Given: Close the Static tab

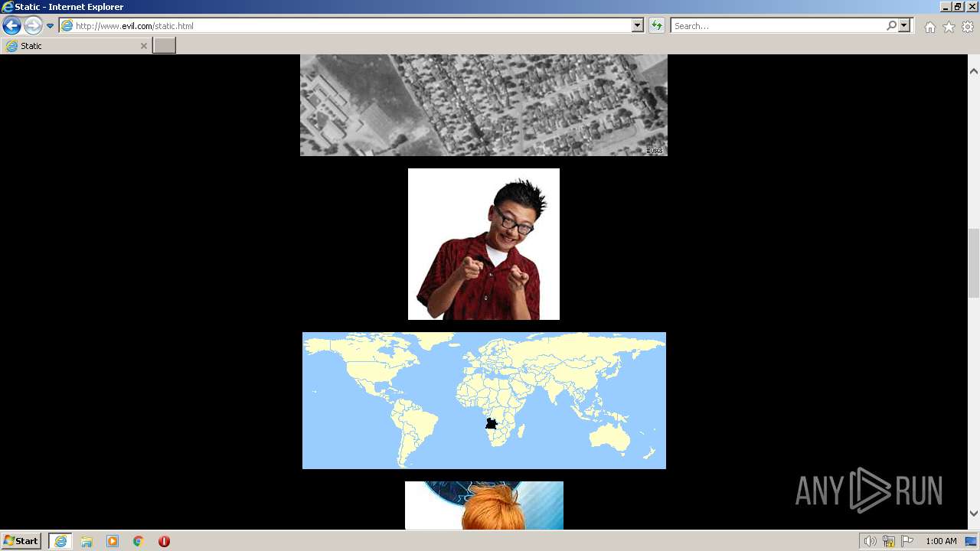Looking at the screenshot, I should tap(143, 46).
